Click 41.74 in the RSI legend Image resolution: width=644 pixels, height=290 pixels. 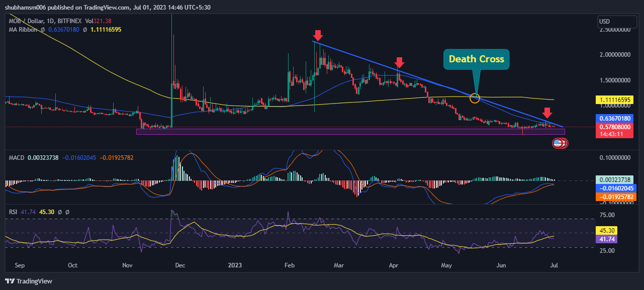28,212
